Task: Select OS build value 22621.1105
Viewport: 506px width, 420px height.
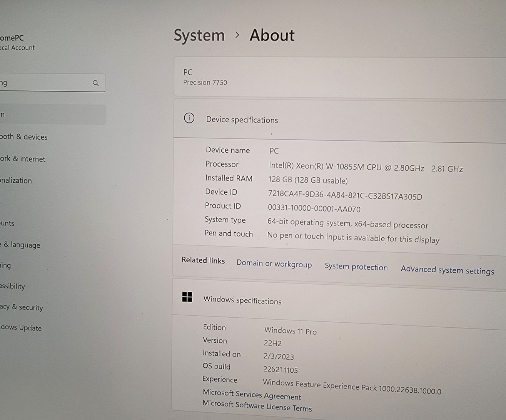Action: (x=280, y=370)
